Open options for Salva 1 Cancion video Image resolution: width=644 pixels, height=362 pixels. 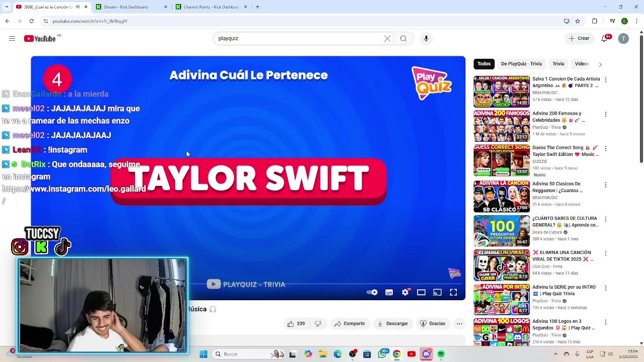[x=606, y=80]
